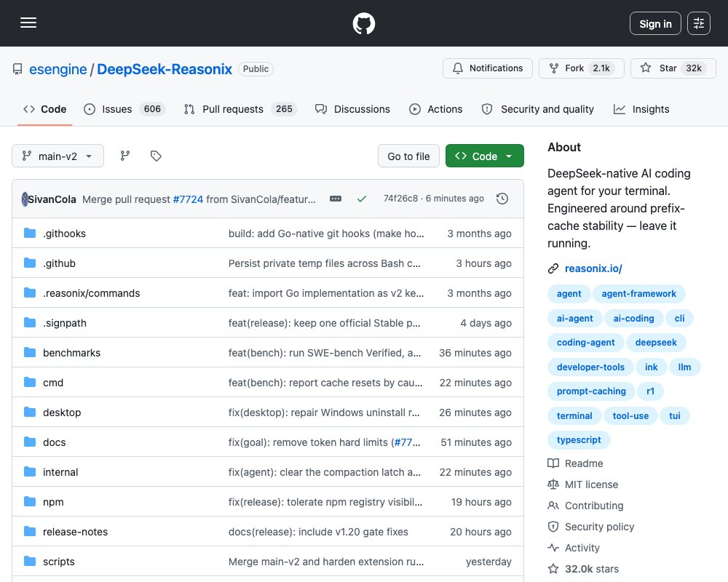This screenshot has height=582, width=728.
Task: Open the internal folder
Action: pos(60,472)
